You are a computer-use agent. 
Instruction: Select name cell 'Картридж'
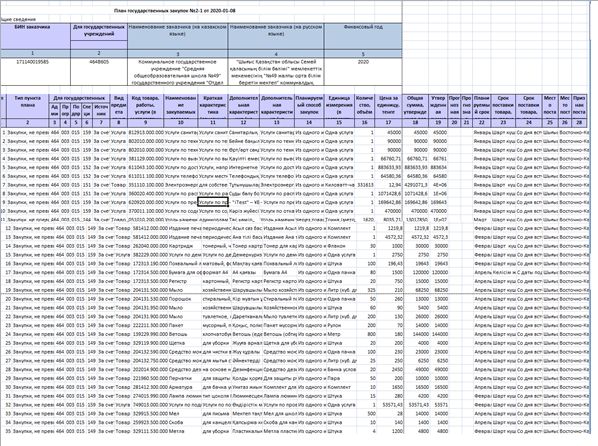point(185,246)
